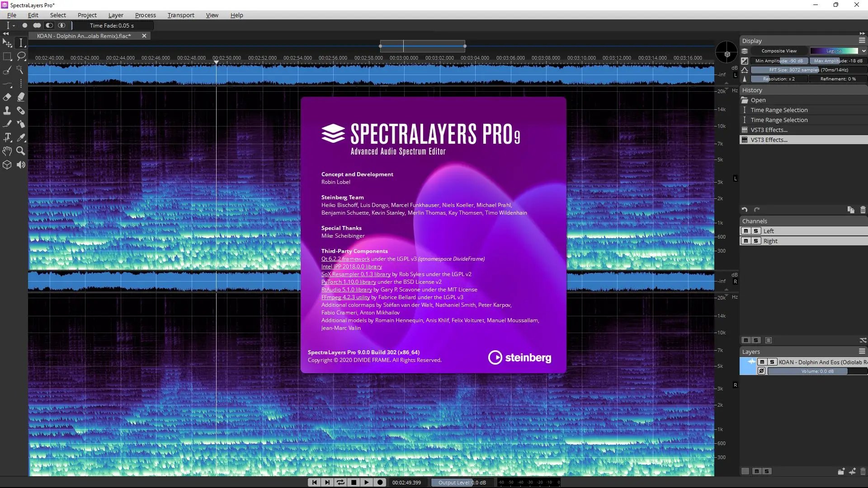Select the Zoom magnifier tool
The image size is (868, 488).
click(x=21, y=151)
